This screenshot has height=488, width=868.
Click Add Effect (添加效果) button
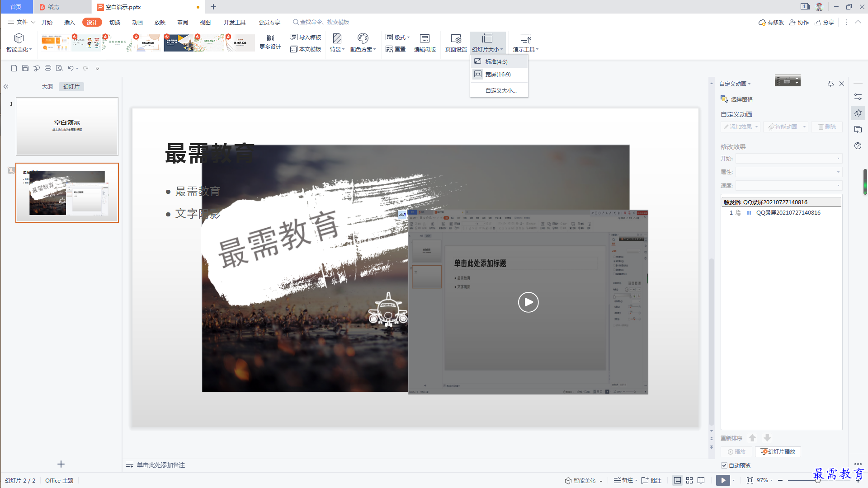click(x=741, y=127)
